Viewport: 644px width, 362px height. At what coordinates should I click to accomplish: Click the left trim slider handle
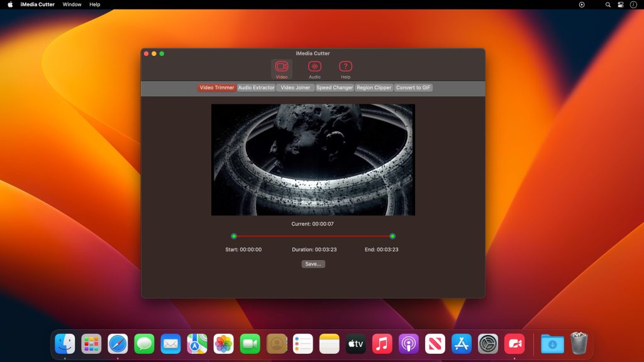point(234,236)
